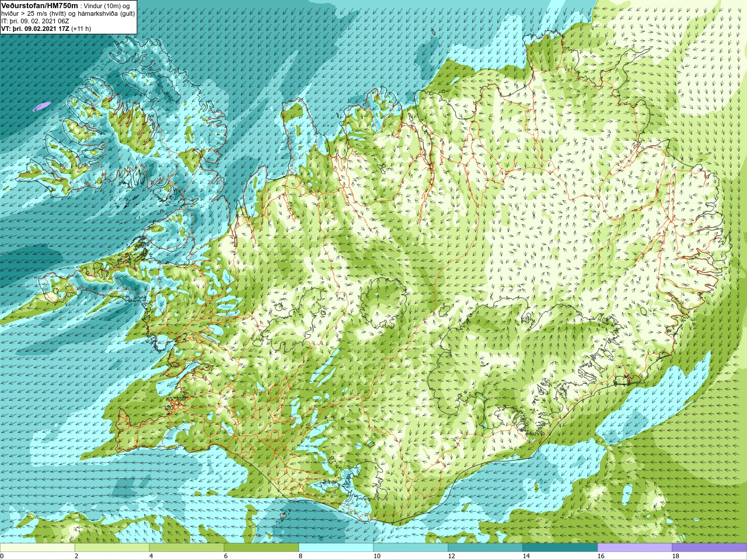Click the "IT: þri. 09. 02. 2021 06Z" line

(x=35, y=21)
